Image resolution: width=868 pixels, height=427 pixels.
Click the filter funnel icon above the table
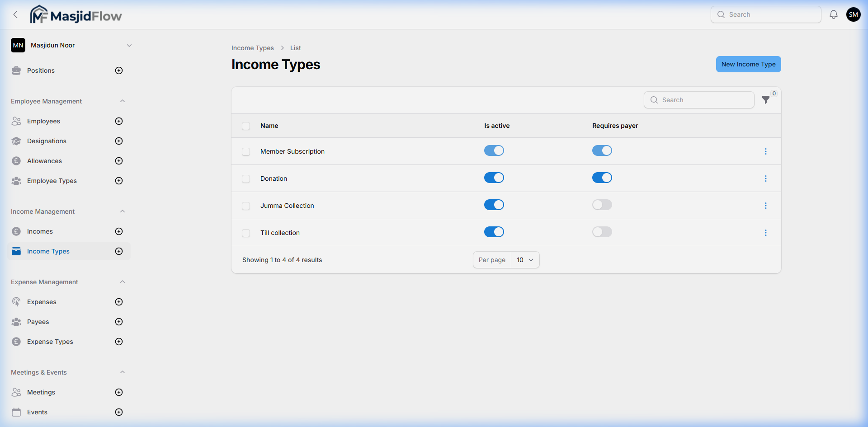[x=766, y=100]
